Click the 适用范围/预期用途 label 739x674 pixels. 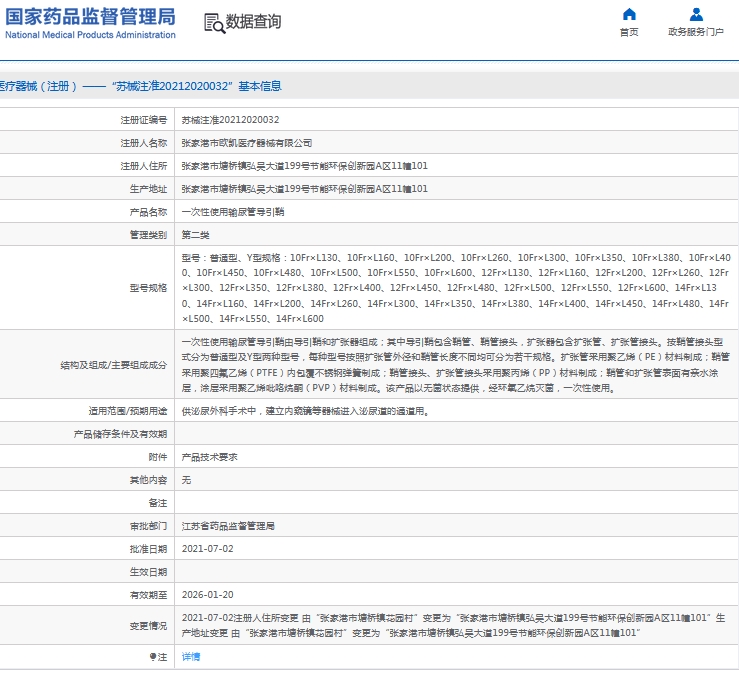coord(128,411)
